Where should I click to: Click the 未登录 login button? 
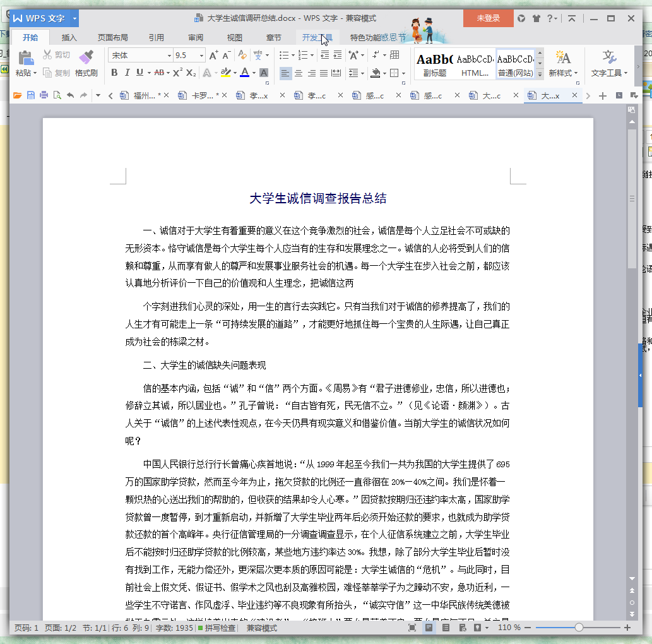488,18
